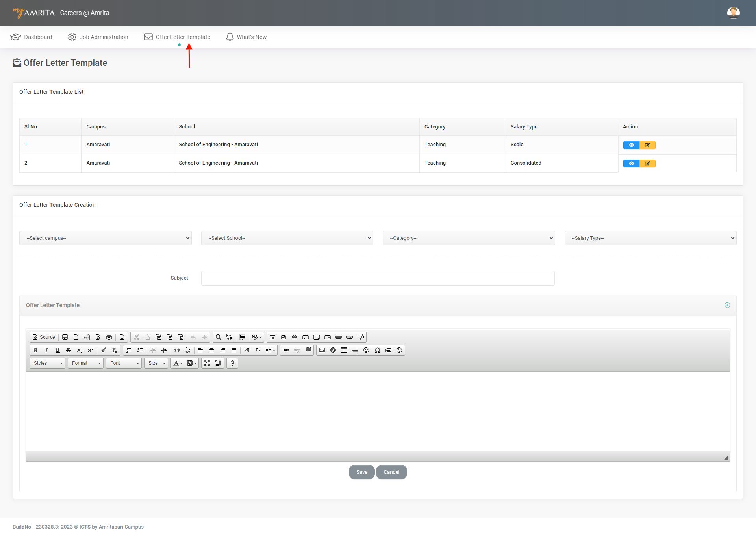The image size is (756, 536).
Task: Insert a radio button form field
Action: [295, 337]
